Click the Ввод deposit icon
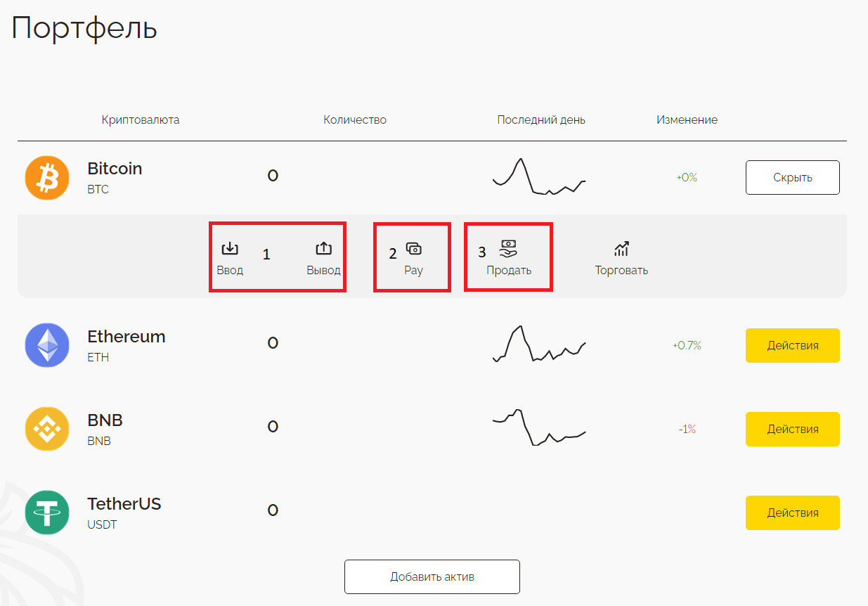868x606 pixels. (x=230, y=248)
